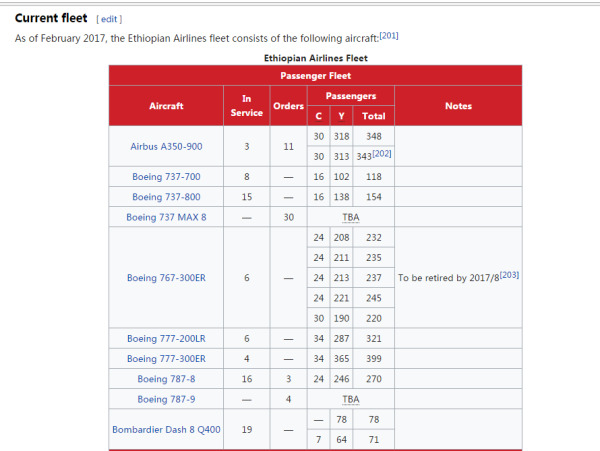Click Orders value 30 for Boeing 737 MAX 8
The width and height of the screenshot is (600, 451).
pyautogui.click(x=289, y=217)
